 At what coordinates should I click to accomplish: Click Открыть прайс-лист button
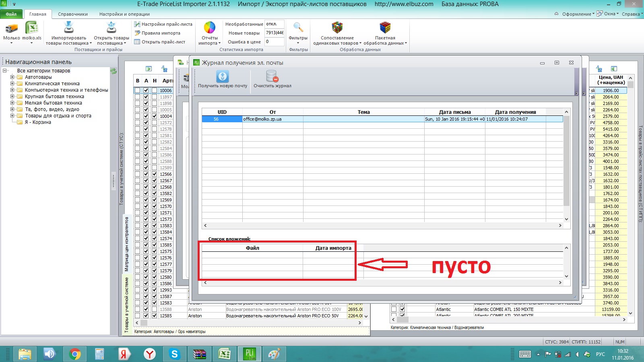click(x=160, y=42)
